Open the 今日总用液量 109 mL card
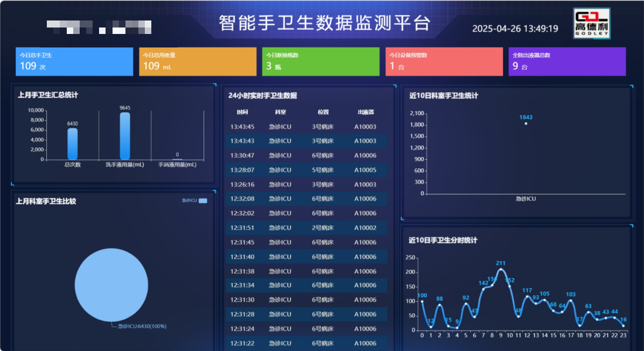This screenshot has width=644, height=351. tap(198, 61)
